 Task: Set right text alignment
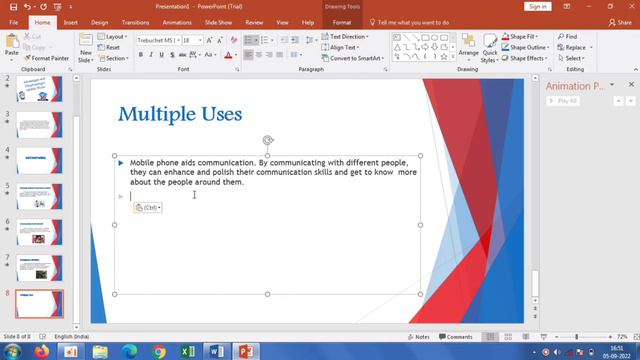(x=269, y=55)
